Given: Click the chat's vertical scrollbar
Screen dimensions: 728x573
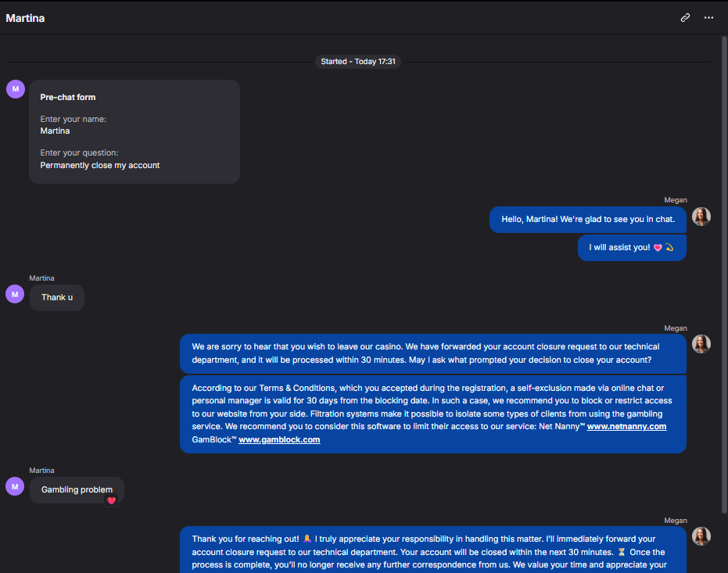Looking at the screenshot, I should coord(724,274).
